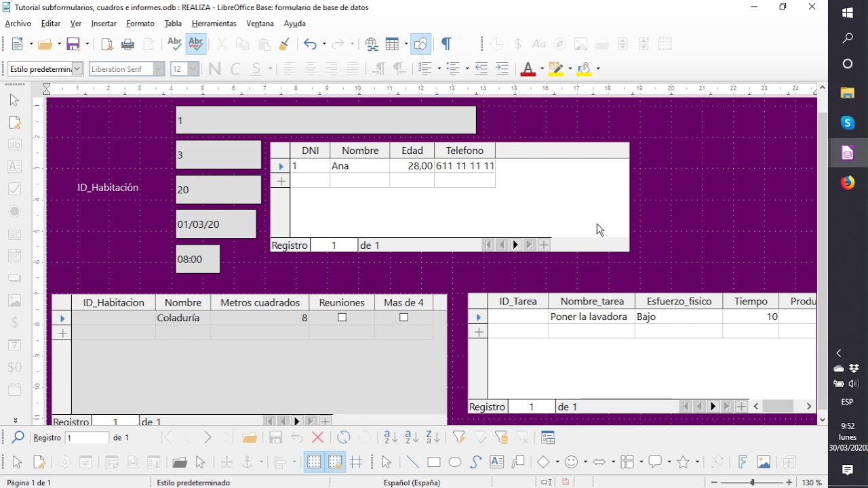Open the Insertar menu
The image size is (868, 488).
click(104, 24)
